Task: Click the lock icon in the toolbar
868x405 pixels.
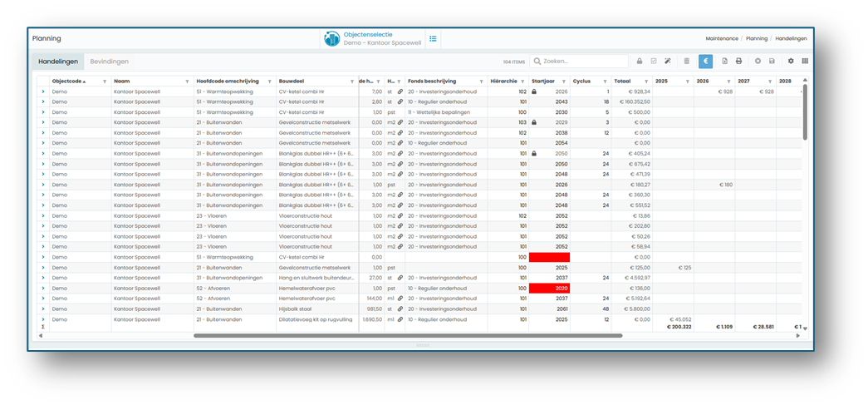Action: click(x=640, y=62)
